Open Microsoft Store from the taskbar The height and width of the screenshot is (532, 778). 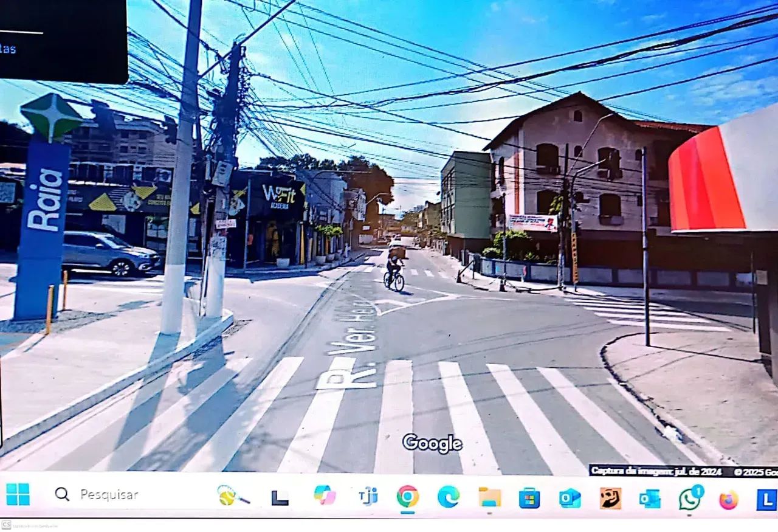[x=529, y=498]
